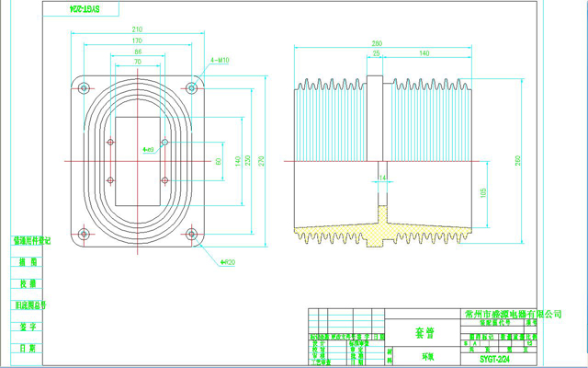The width and height of the screenshot is (588, 368).
Task: Select the 25 flange width dimension
Action: tap(377, 54)
